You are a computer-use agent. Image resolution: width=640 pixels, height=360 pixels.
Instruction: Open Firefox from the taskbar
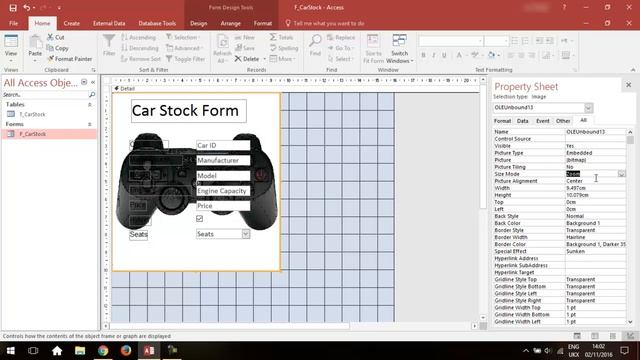tap(126, 351)
